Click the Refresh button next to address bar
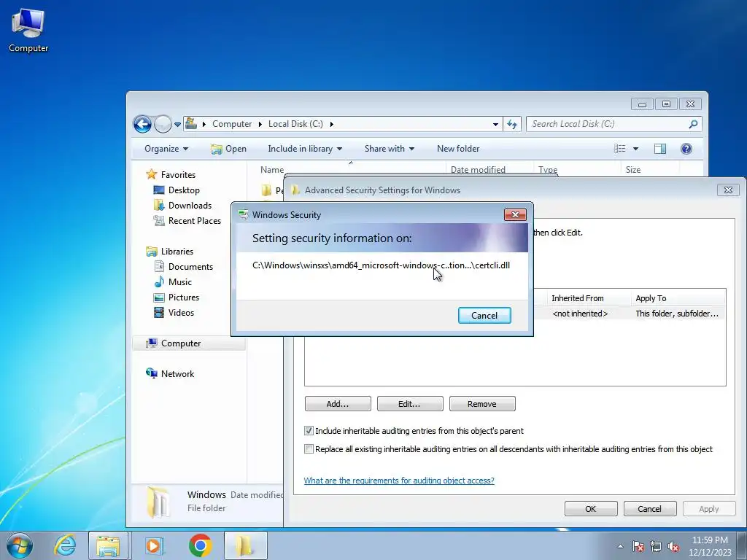 [512, 124]
